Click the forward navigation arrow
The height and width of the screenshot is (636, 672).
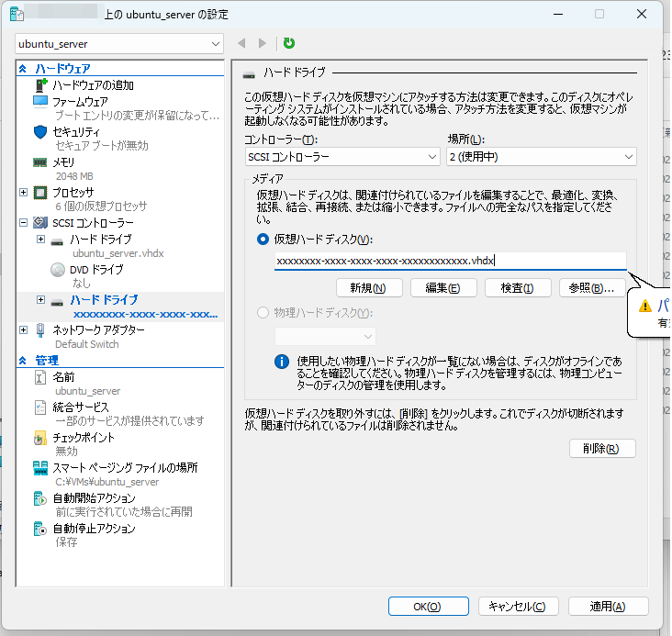click(263, 43)
